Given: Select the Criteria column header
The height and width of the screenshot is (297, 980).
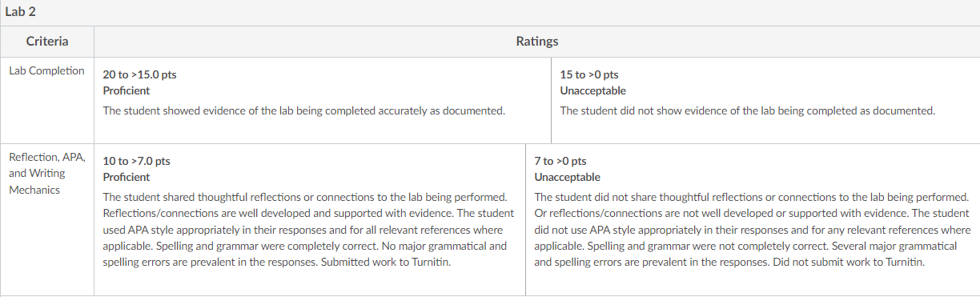Looking at the screenshot, I should (47, 42).
